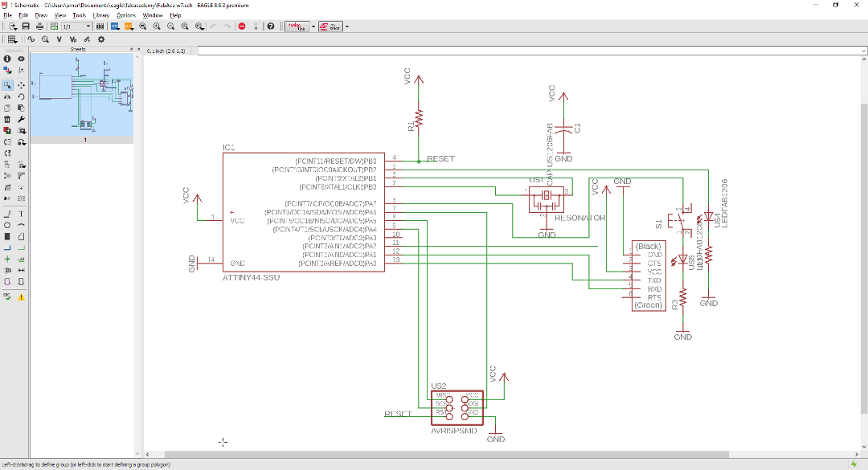Select the Line drawing tool

(x=7, y=214)
